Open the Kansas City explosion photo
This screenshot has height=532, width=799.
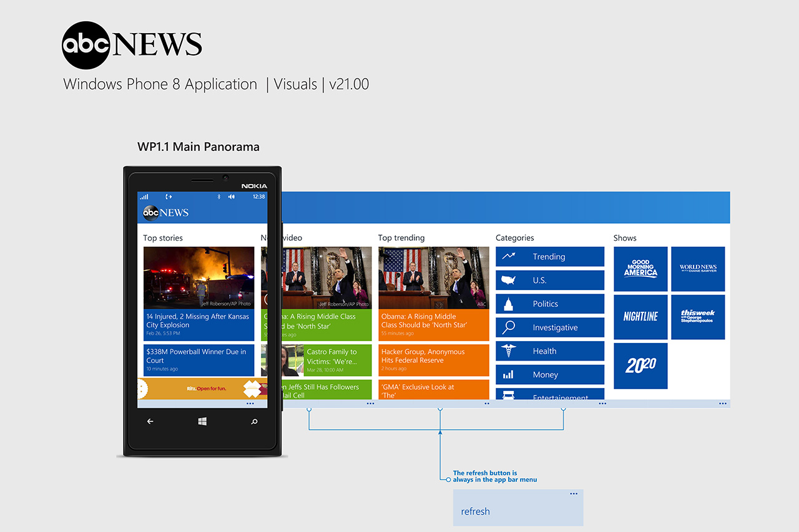pos(199,278)
